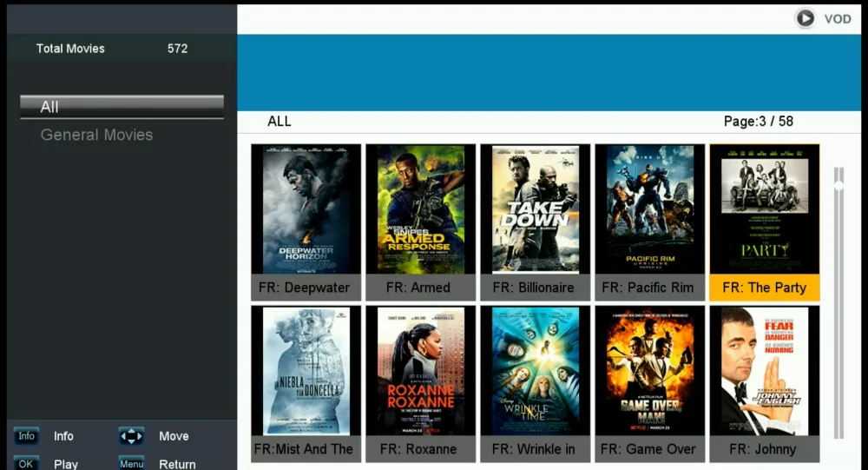Screen dimensions: 868x470
Task: Click the highlighted FR: The Party title
Action: coord(765,288)
